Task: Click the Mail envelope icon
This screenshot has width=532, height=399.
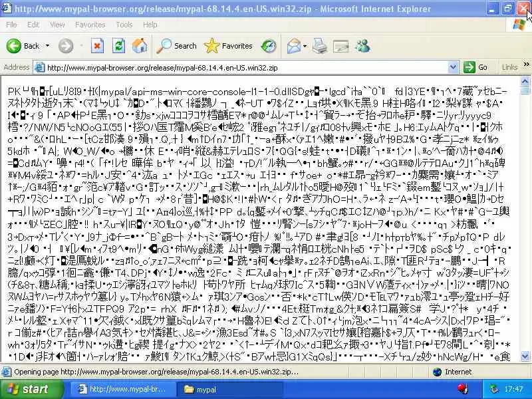Action: [294, 46]
